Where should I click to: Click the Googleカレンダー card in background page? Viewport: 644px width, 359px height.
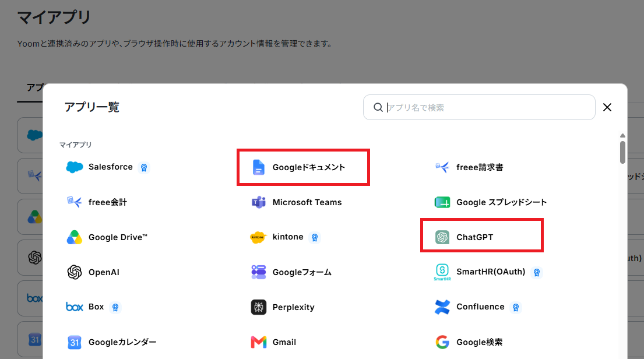[x=30, y=339]
